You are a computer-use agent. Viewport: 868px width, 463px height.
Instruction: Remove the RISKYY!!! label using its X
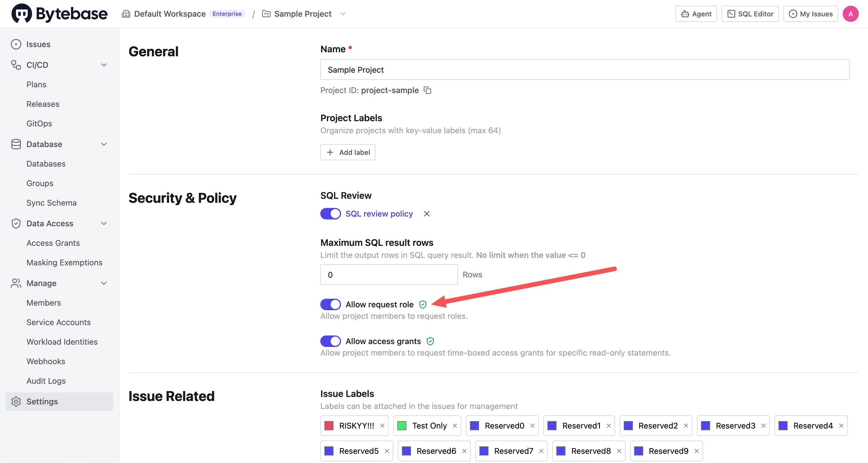(x=382, y=426)
